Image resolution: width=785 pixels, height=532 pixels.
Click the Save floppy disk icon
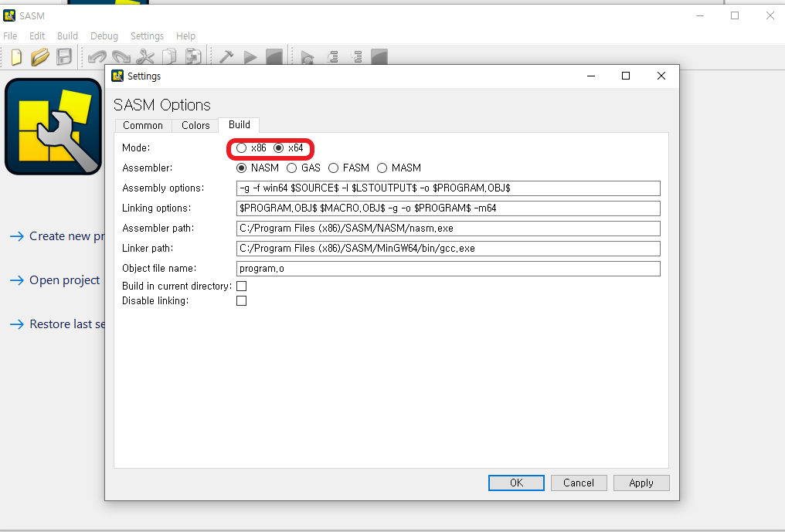64,57
